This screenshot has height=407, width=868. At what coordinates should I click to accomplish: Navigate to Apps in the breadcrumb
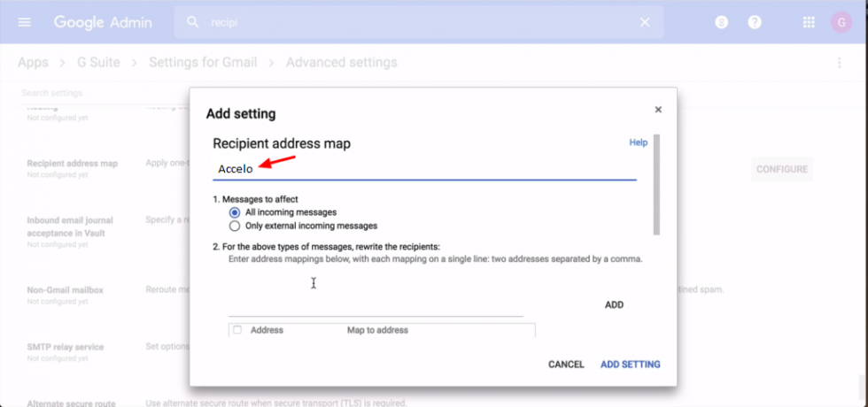point(33,63)
